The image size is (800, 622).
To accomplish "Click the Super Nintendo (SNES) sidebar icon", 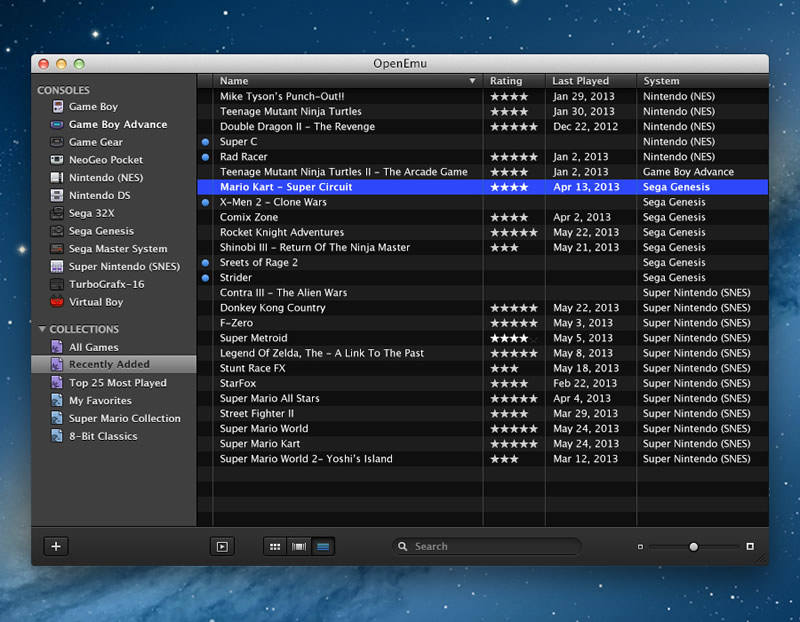I will click(x=57, y=266).
